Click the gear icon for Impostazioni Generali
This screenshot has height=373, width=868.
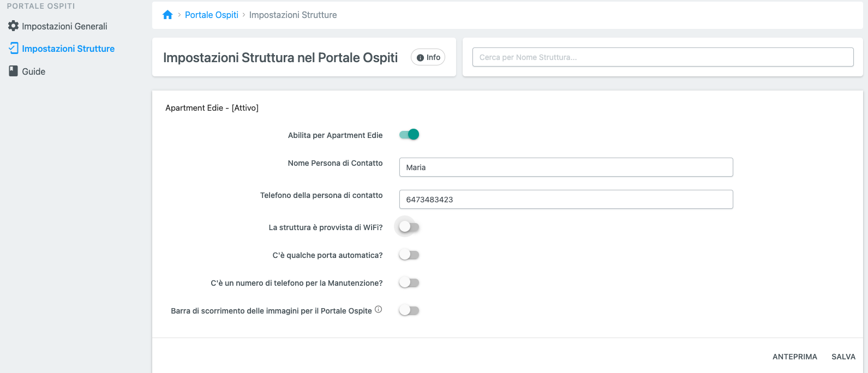[x=13, y=26]
